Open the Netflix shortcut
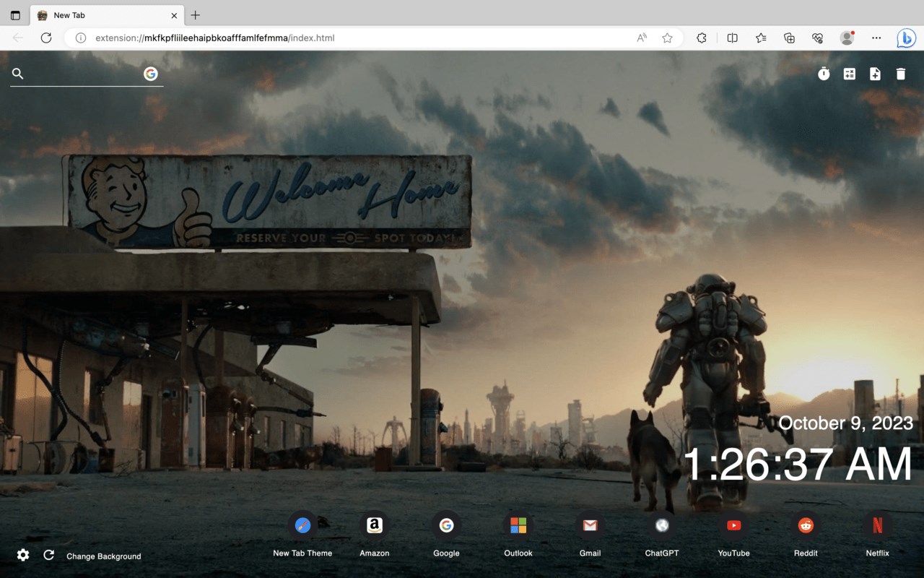The width and height of the screenshot is (924, 578). pos(878,534)
